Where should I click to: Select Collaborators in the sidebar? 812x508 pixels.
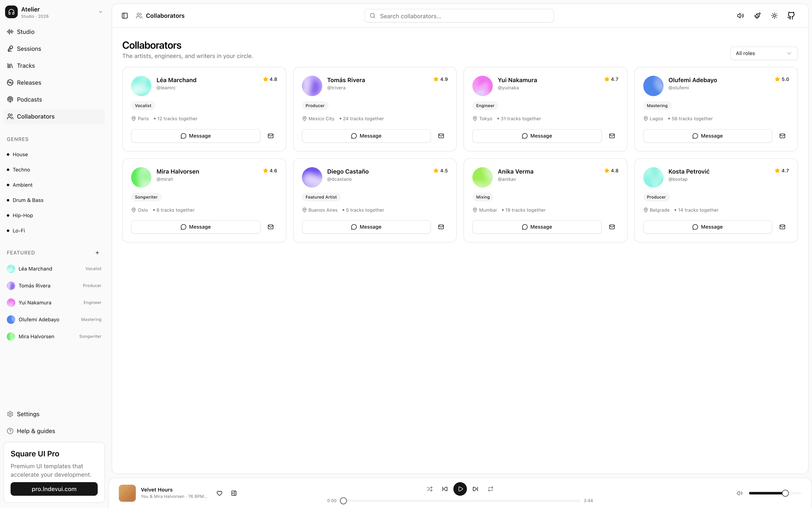tap(54, 117)
